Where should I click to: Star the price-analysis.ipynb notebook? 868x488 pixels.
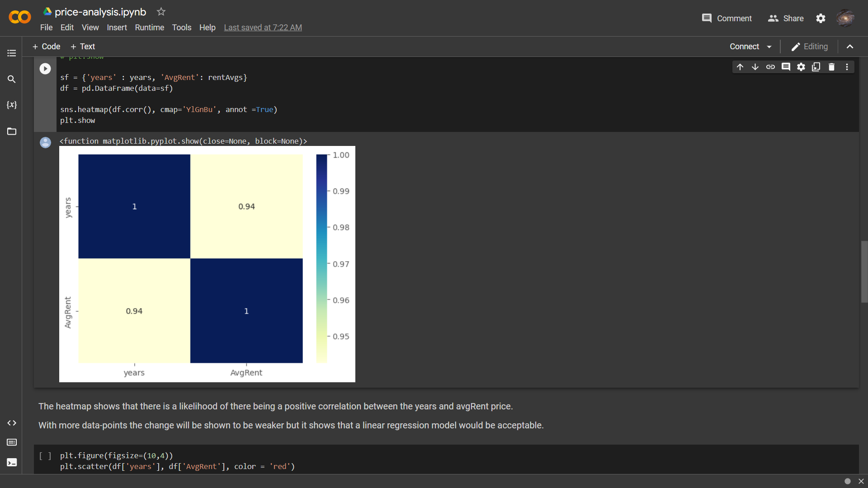coord(161,12)
